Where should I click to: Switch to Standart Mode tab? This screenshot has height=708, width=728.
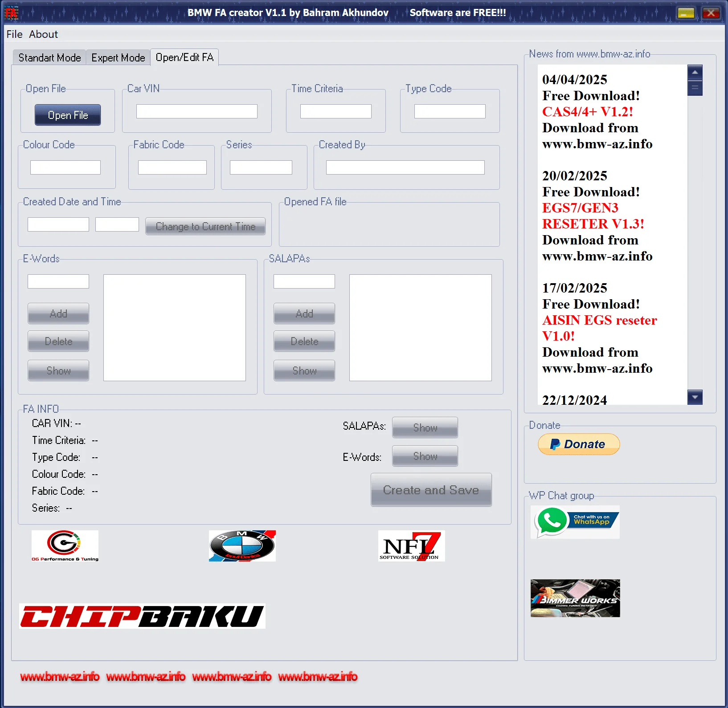click(49, 58)
